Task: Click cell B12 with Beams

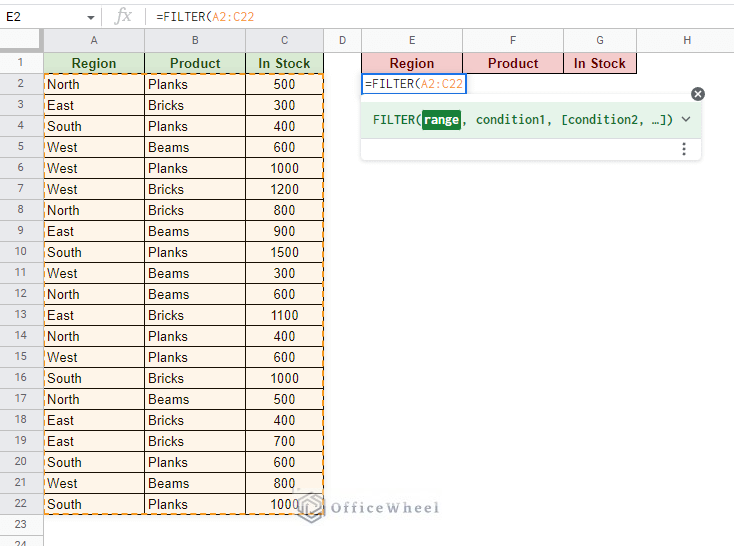Action: 195,295
